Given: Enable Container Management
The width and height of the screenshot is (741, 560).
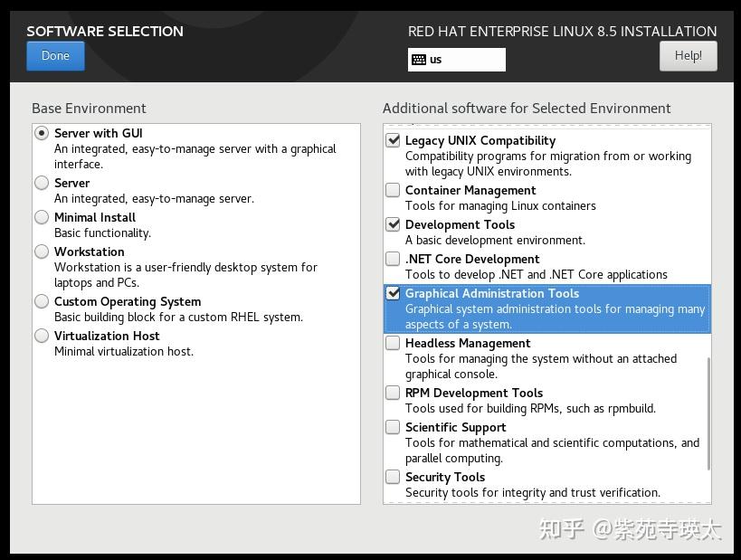Looking at the screenshot, I should pyautogui.click(x=393, y=190).
